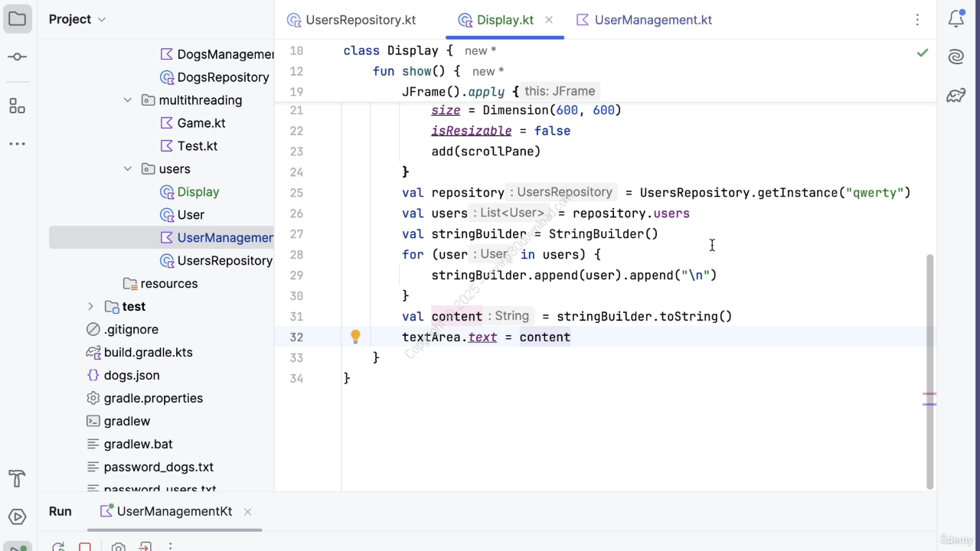The width and height of the screenshot is (980, 551).
Task: Click the green inspections checkmark widget
Action: pos(923,53)
